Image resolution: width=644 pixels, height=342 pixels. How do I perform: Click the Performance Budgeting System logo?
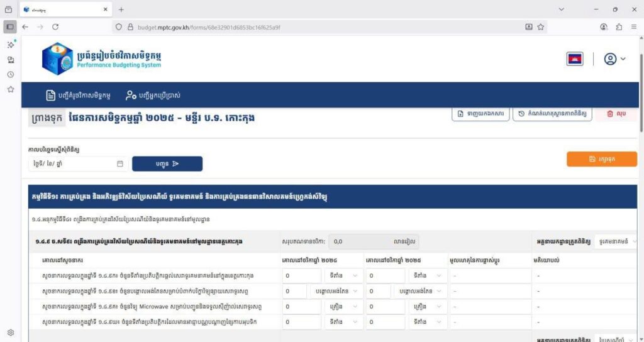tap(101, 58)
